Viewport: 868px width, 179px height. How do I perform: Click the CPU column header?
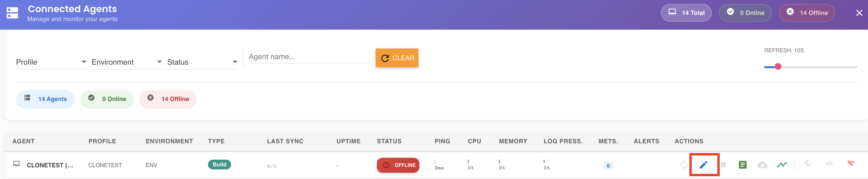click(x=474, y=141)
